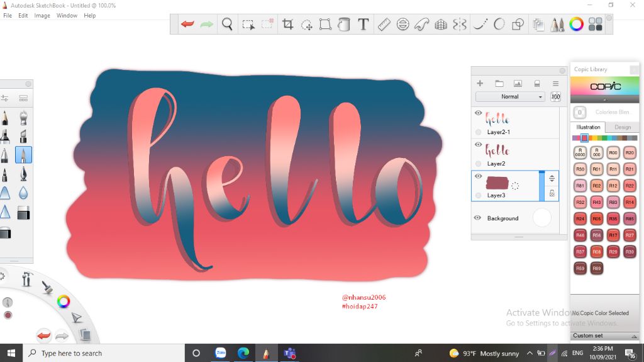The height and width of the screenshot is (362, 644).
Task: Select the water drop blur brush
Action: (23, 193)
